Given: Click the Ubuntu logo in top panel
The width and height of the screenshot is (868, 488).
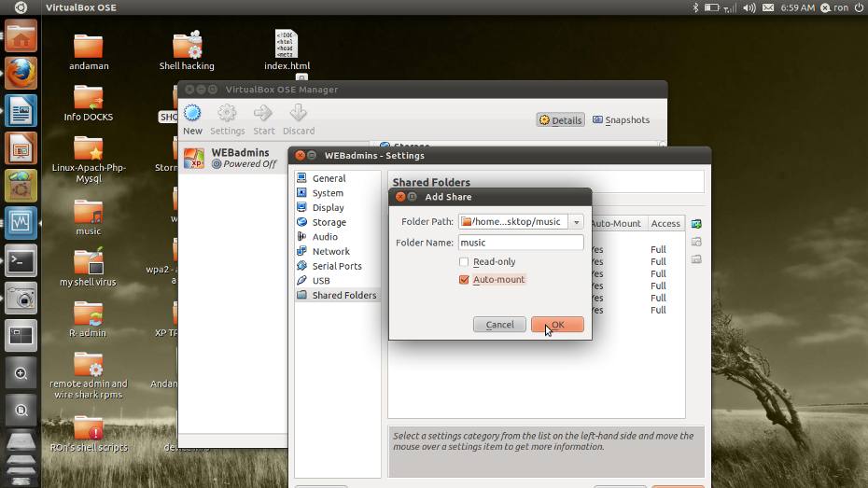Looking at the screenshot, I should click(x=21, y=7).
